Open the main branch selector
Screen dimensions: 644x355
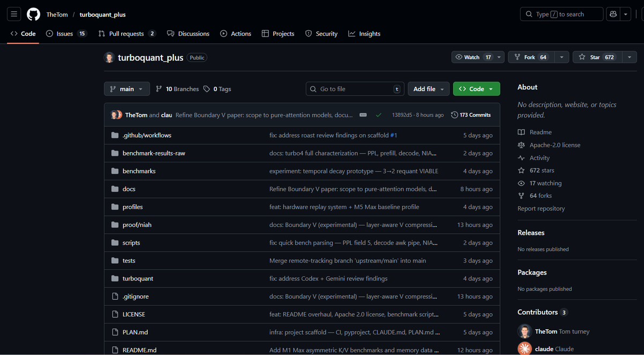coord(127,89)
